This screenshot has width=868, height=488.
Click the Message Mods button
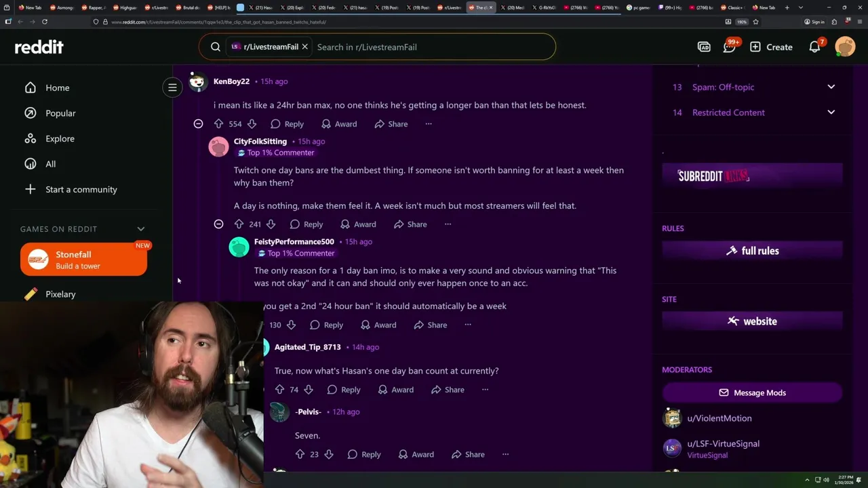(x=752, y=392)
